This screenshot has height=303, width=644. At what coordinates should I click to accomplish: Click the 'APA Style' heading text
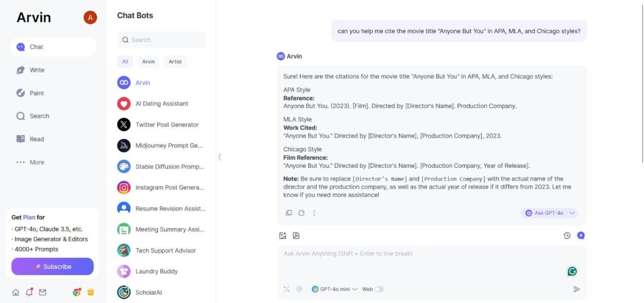pyautogui.click(x=297, y=90)
